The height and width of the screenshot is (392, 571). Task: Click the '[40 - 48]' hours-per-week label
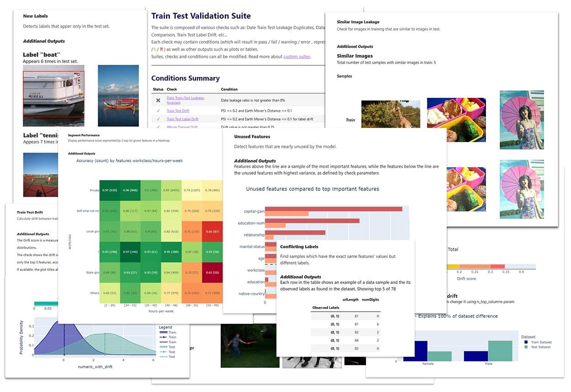pos(171,305)
